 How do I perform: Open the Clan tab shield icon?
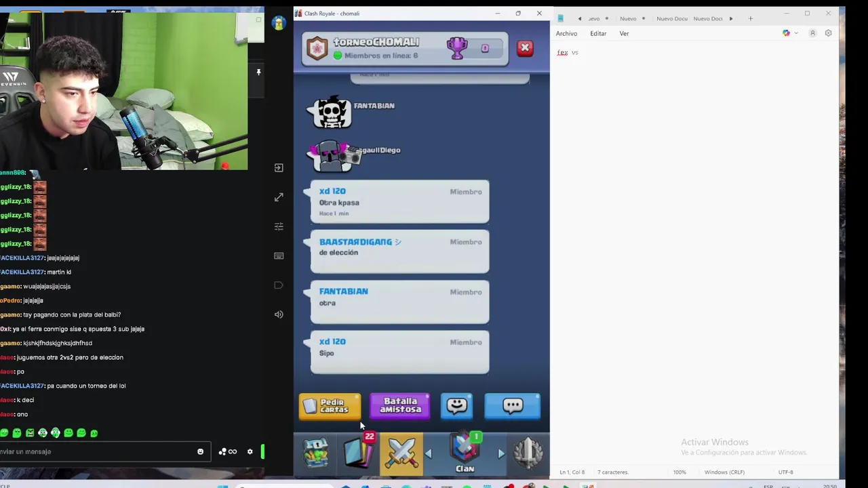tap(465, 453)
